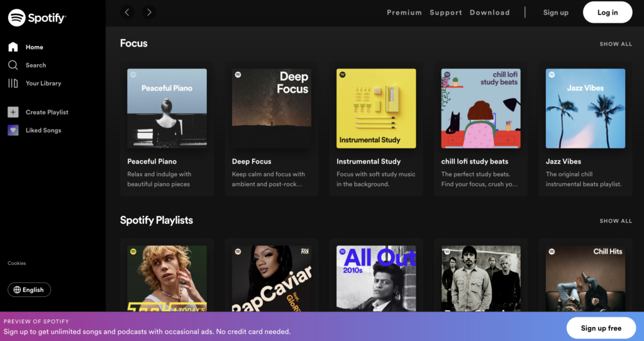
Task: Open the Jazz Vibes cover image
Action: point(586,108)
